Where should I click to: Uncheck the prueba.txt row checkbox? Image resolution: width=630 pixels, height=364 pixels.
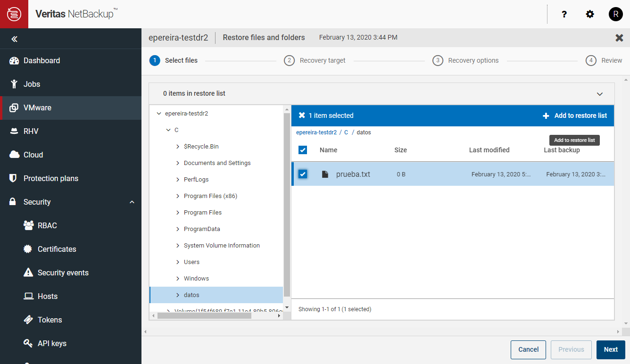coord(303,174)
